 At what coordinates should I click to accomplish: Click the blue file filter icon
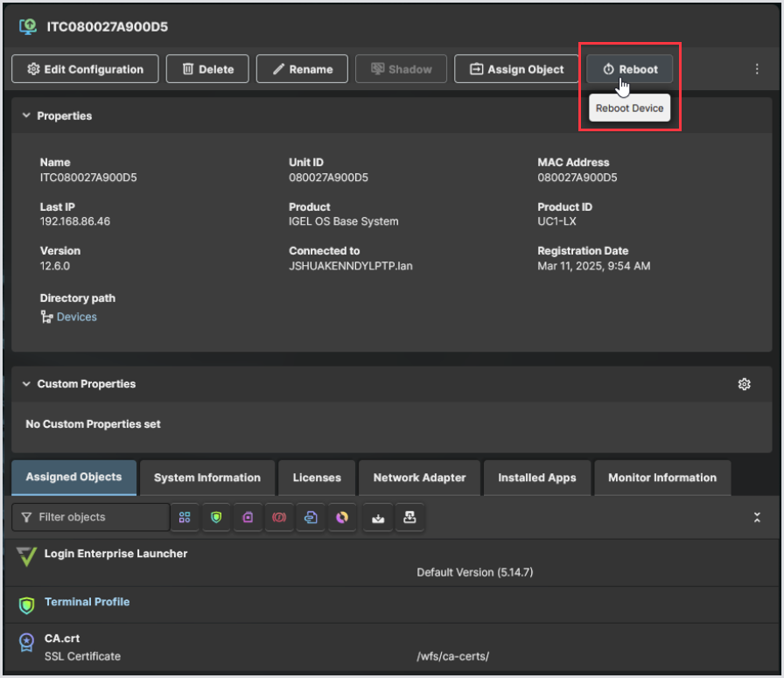click(x=311, y=518)
